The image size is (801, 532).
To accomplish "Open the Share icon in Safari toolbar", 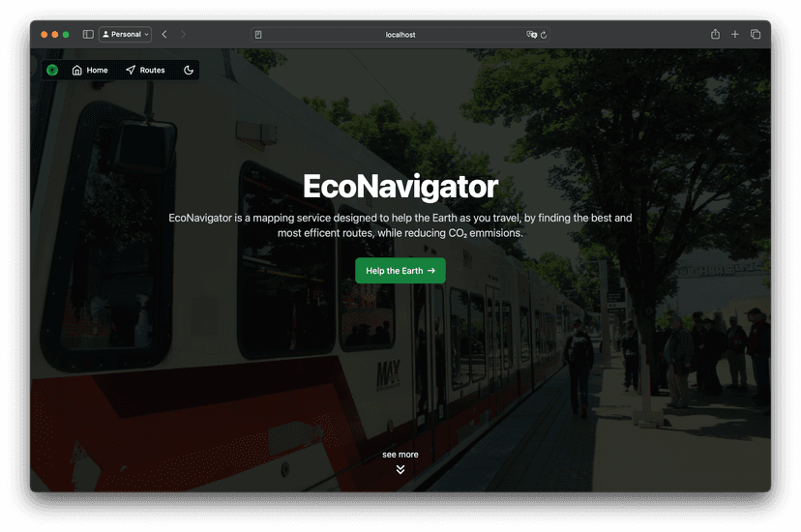I will [x=715, y=34].
